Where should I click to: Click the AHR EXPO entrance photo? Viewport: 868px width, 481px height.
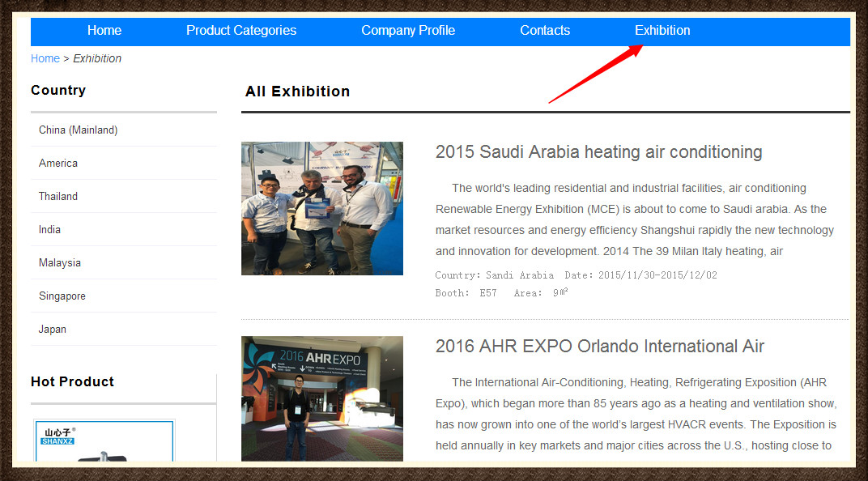pos(322,398)
